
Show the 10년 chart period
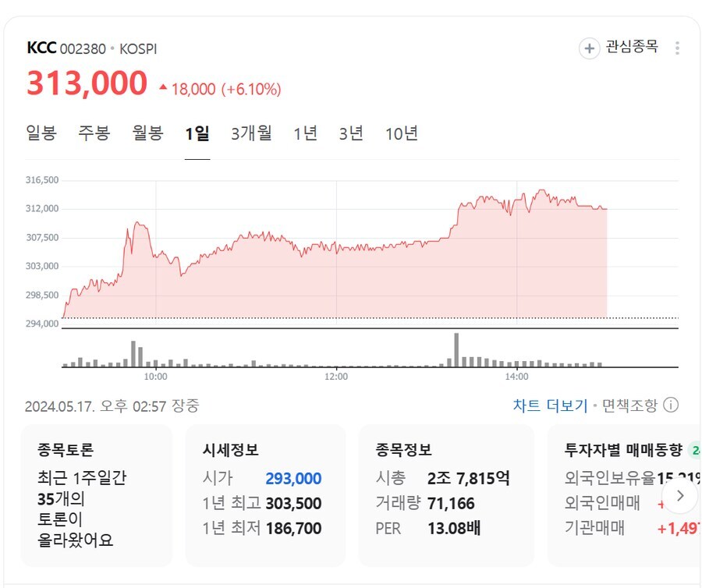click(x=402, y=133)
